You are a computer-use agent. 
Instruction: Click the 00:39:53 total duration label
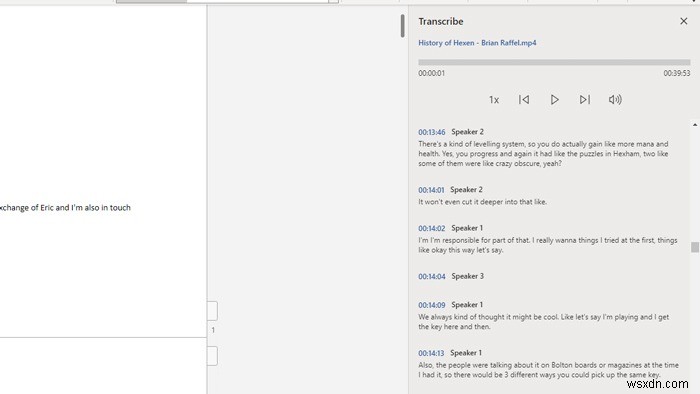(676, 73)
